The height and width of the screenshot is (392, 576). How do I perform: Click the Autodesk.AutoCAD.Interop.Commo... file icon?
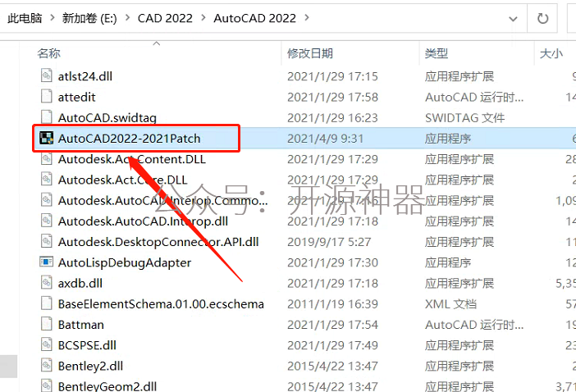[46, 200]
